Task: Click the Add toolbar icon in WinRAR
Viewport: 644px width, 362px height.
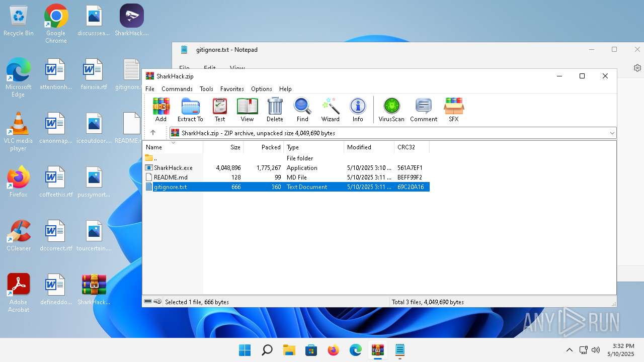Action: [x=161, y=110]
